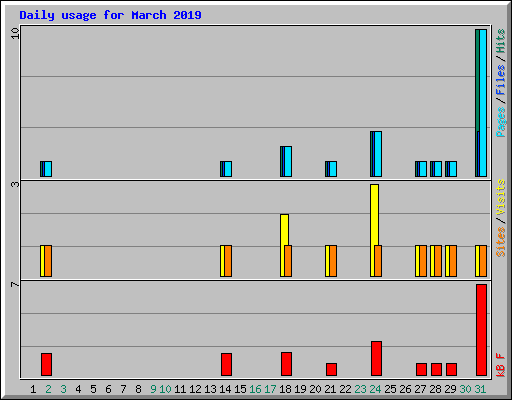Click the cyan Pages bar for day 14
Screen dimensions: 512x400
pos(228,169)
